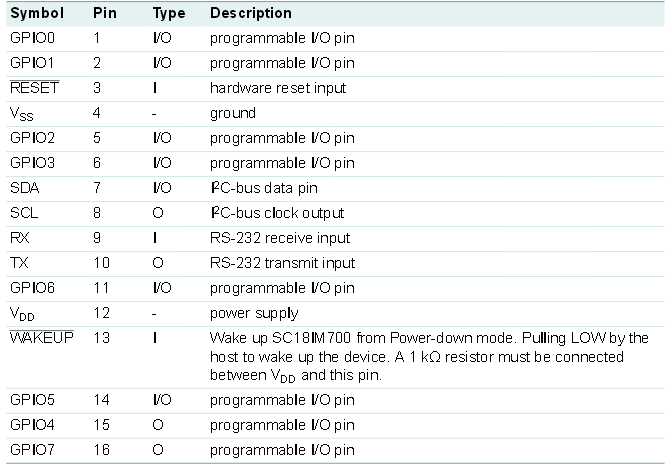
Task: Click the WAKEUP symbol cell
Action: [x=41, y=338]
